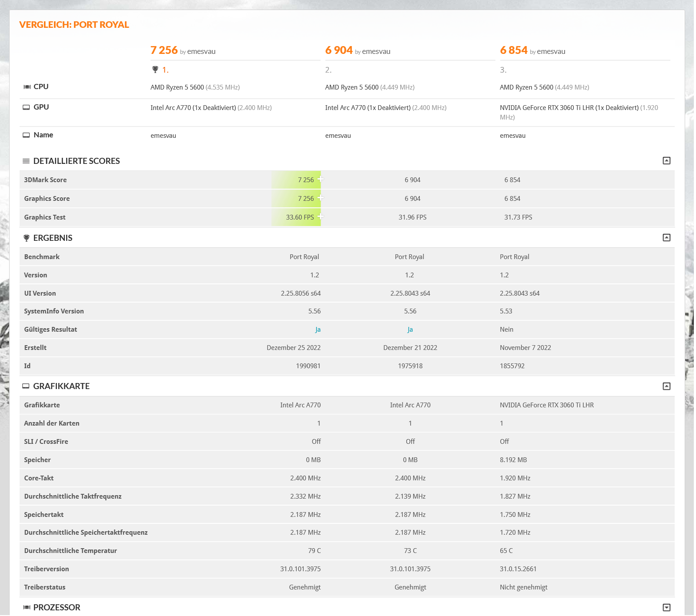Click the 31.96 FPS Graphics Test value
696x616 pixels.
[x=412, y=217]
